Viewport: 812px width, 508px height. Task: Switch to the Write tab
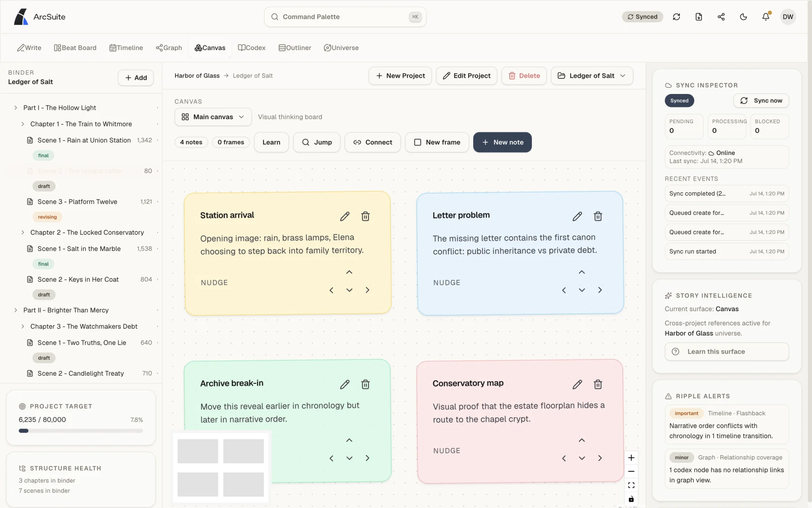coord(29,48)
